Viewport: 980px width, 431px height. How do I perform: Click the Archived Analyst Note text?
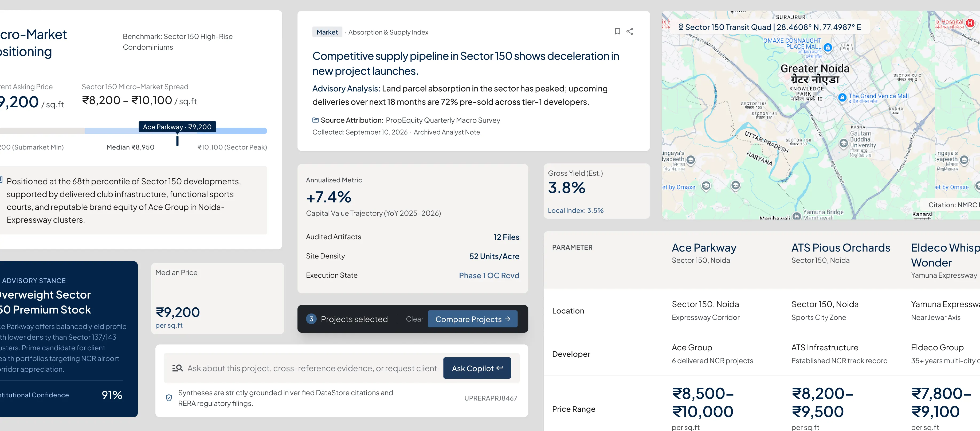click(447, 132)
